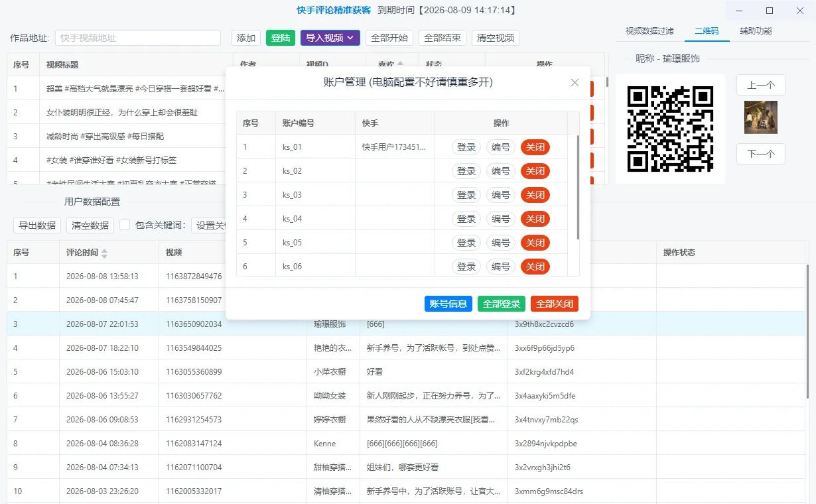Screen dimensions: 816x504
Task: Click 关闭 for account ks_01
Action: [x=535, y=147]
